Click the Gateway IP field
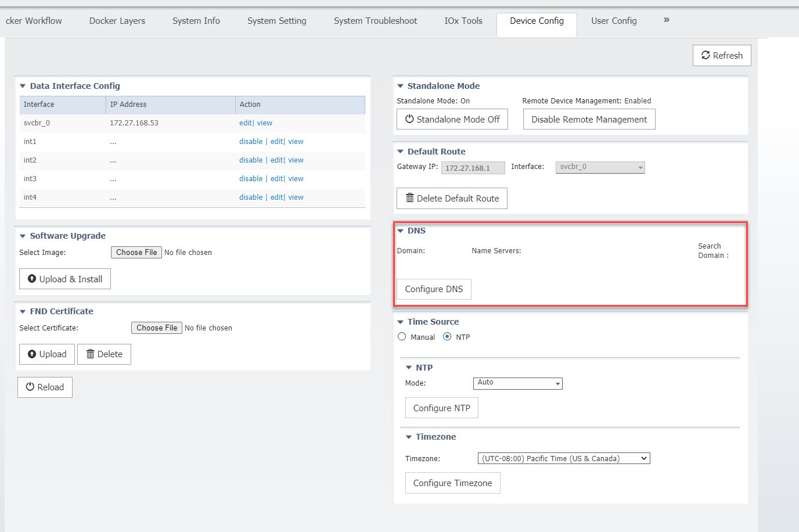 (473, 168)
